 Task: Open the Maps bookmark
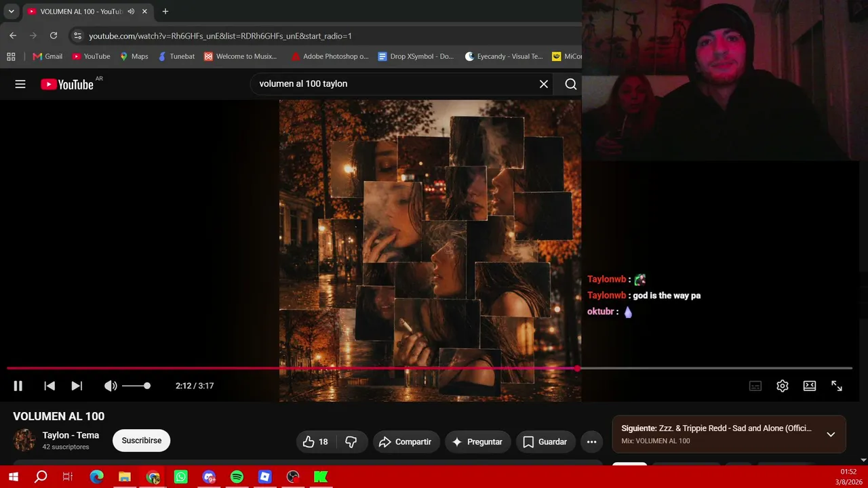pyautogui.click(x=134, y=56)
